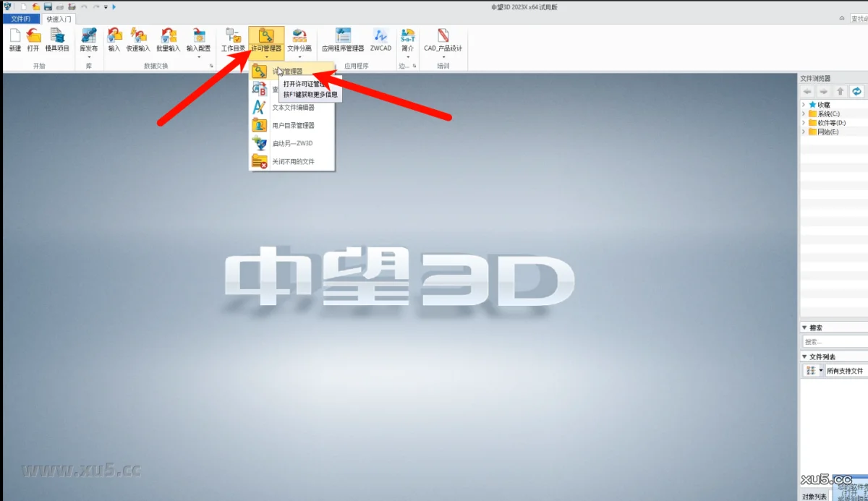Image resolution: width=868 pixels, height=501 pixels.
Task: Click the up-folder arrow in file browser
Action: click(840, 91)
